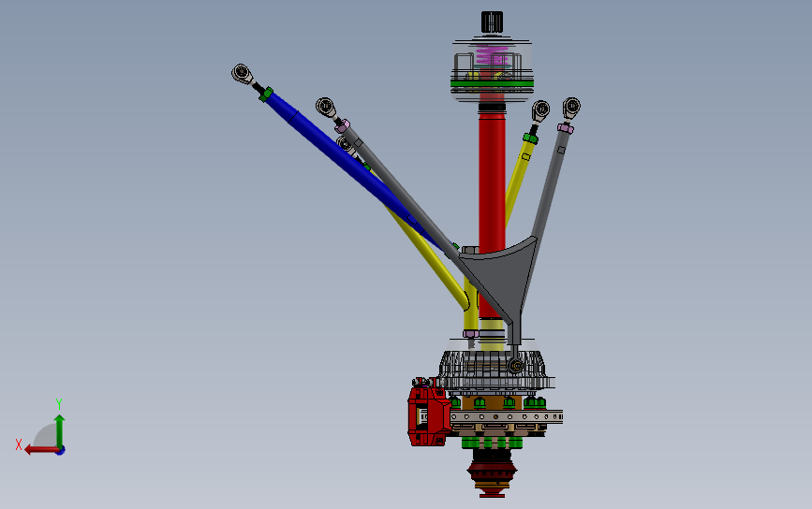Click the perforated brake disc
This screenshot has height=509, width=812.
506,416
